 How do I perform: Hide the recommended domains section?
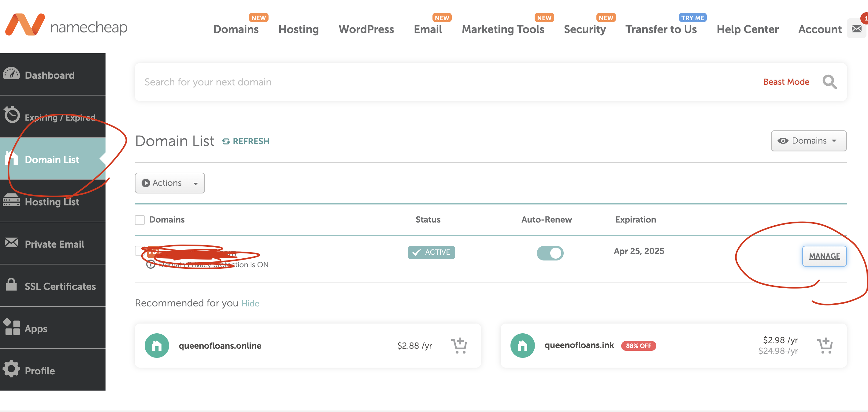pos(250,303)
